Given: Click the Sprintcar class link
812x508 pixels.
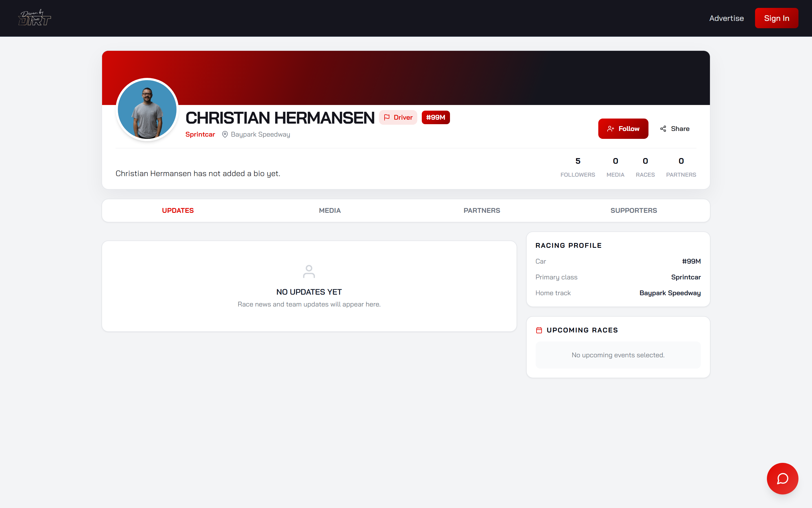Looking at the screenshot, I should pos(200,134).
